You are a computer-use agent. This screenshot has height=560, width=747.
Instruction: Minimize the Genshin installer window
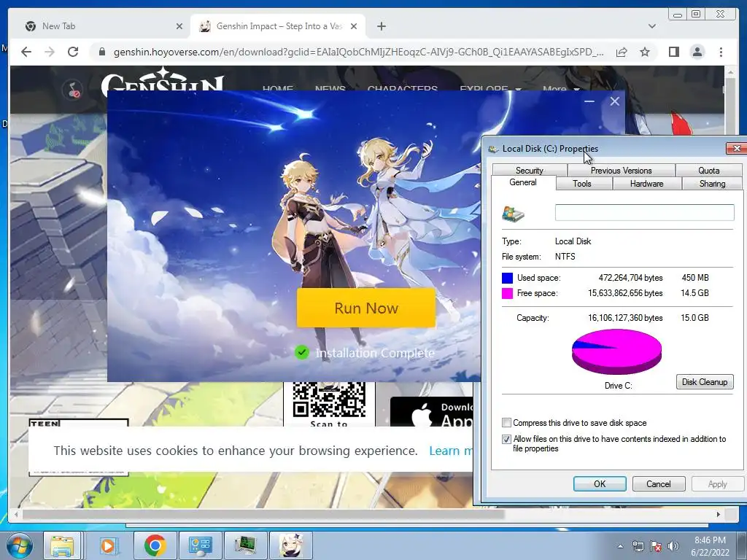589,101
